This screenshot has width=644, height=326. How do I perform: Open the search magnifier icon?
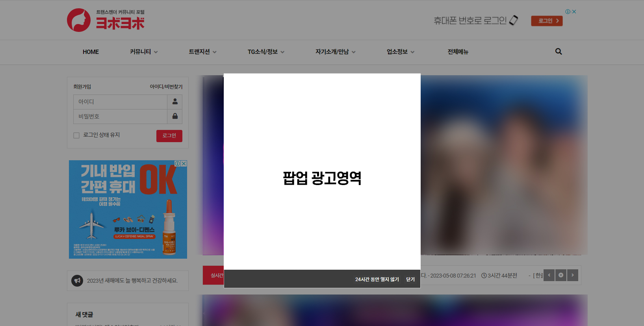point(559,52)
